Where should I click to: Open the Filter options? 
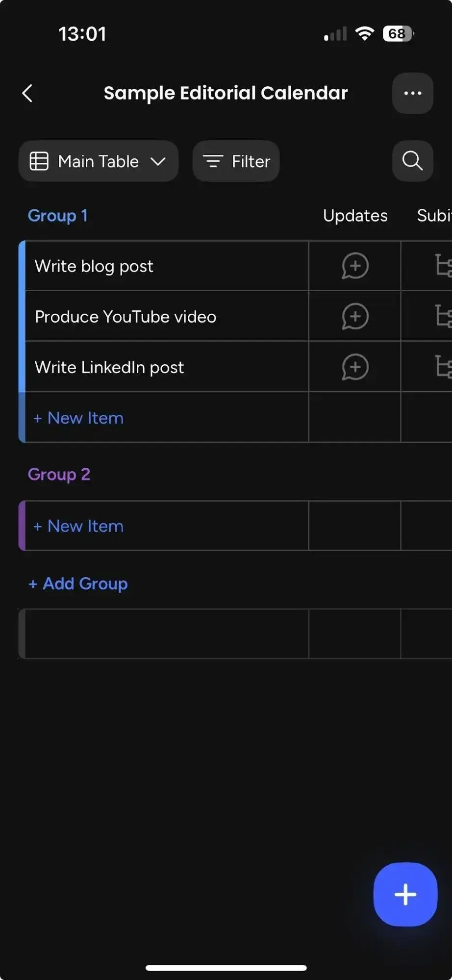click(x=236, y=161)
